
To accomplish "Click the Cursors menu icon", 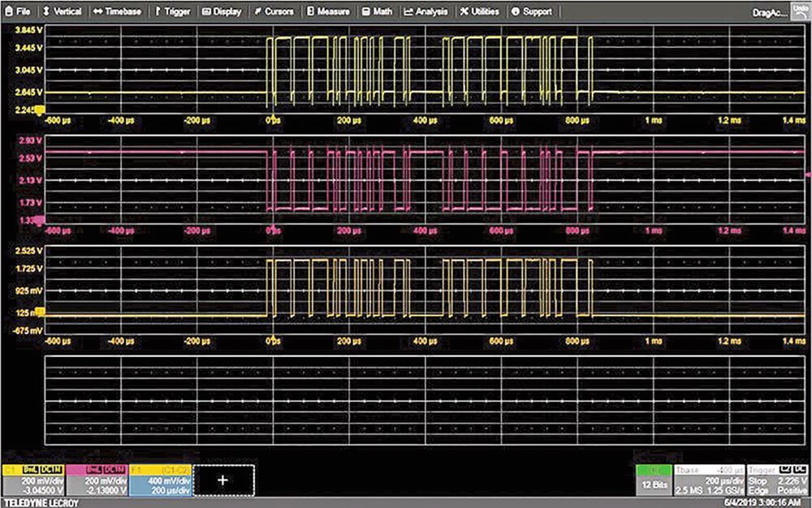I will 257,11.
